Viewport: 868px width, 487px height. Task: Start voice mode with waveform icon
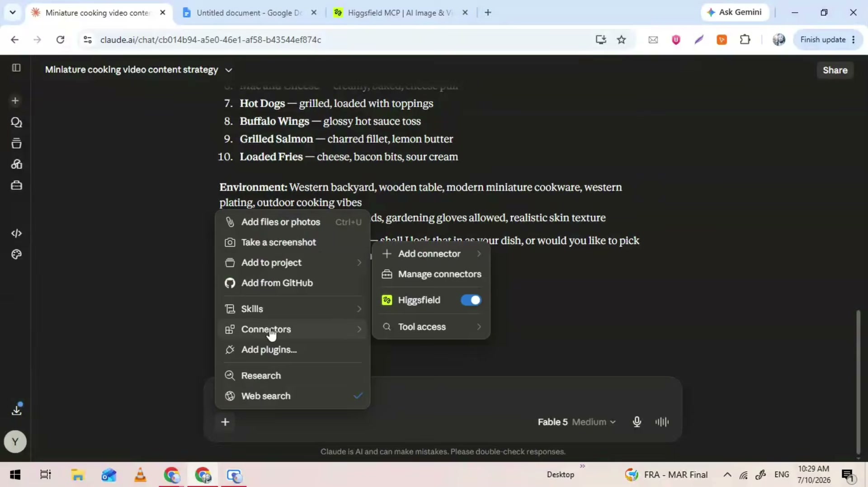662,422
